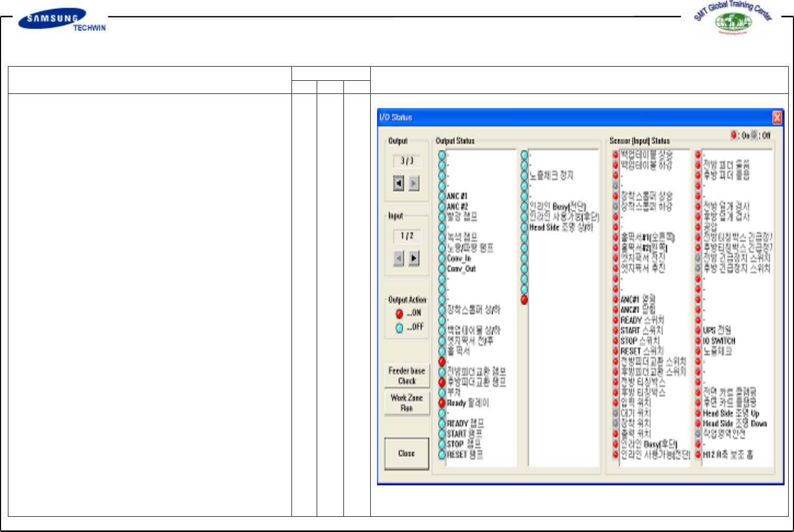Toggle the START lamp output
The height and width of the screenshot is (532, 794).
[x=442, y=434]
